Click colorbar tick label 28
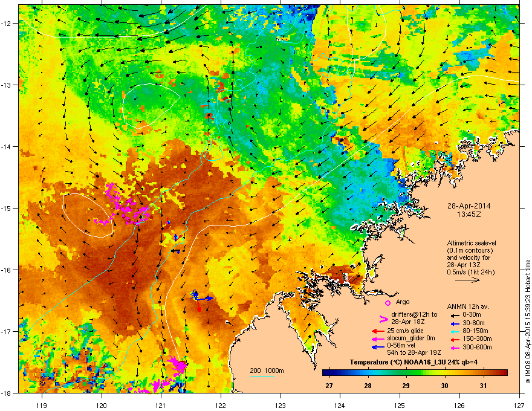532x411 pixels. pyautogui.click(x=368, y=386)
